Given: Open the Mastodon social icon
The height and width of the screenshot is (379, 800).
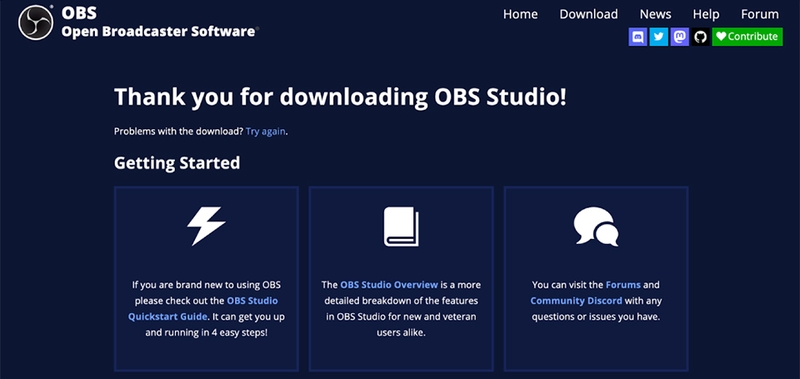Looking at the screenshot, I should [680, 37].
